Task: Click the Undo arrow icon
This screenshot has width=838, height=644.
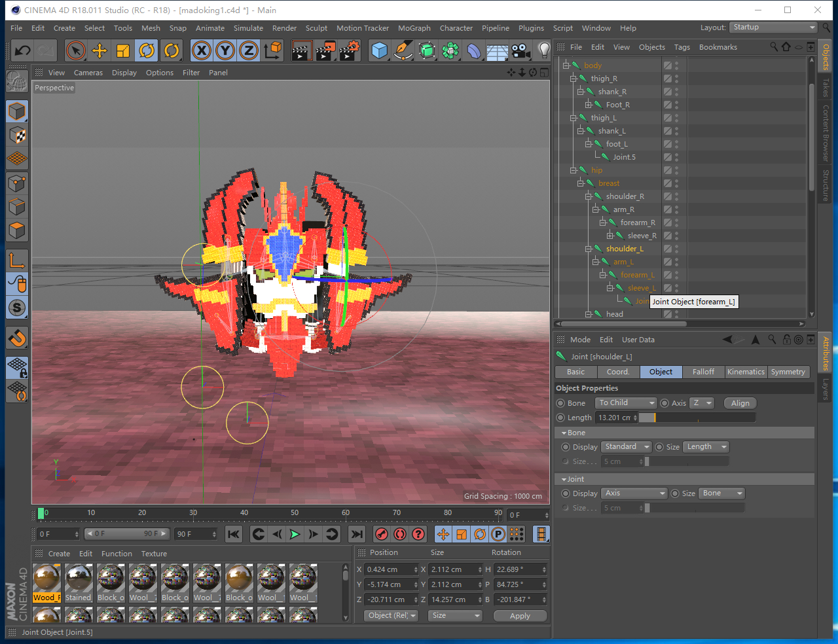Action: pos(23,50)
